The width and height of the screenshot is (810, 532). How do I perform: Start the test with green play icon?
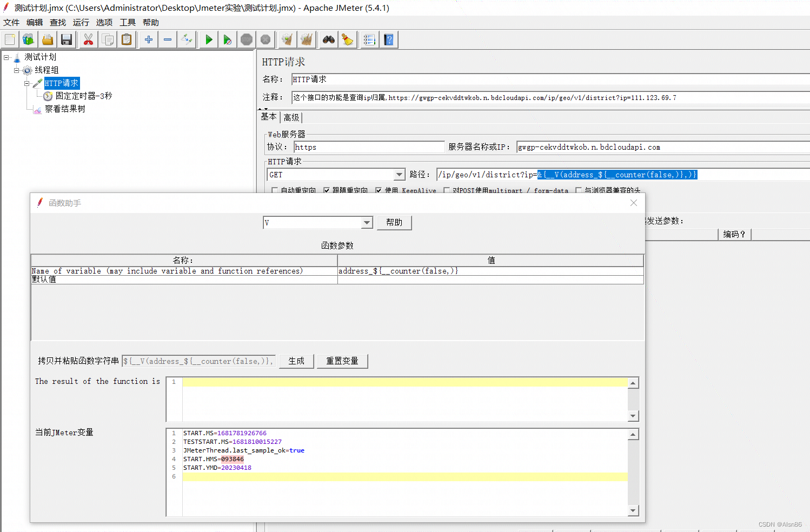tap(208, 39)
